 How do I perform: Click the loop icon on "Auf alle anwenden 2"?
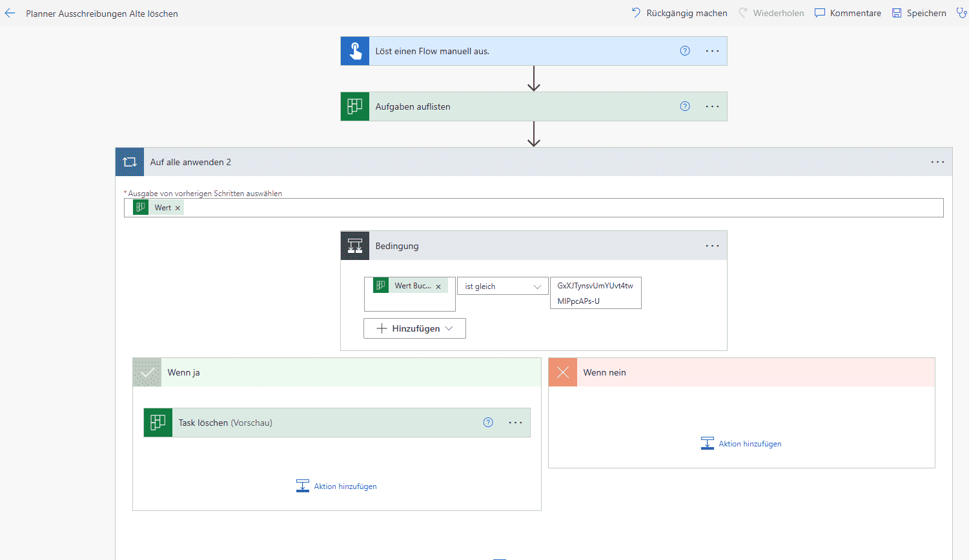click(x=129, y=162)
